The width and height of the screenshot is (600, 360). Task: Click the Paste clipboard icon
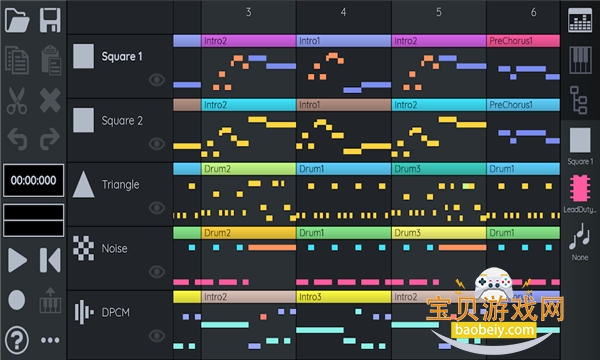pyautogui.click(x=51, y=59)
